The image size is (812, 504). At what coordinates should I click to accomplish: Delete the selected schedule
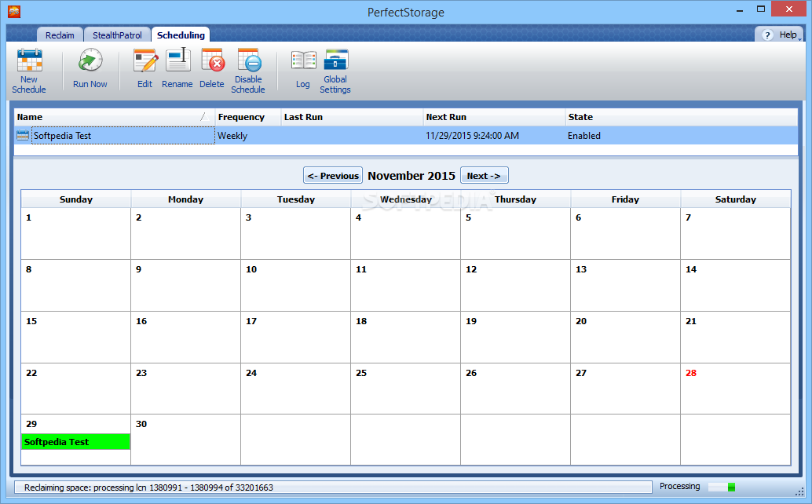coord(212,68)
